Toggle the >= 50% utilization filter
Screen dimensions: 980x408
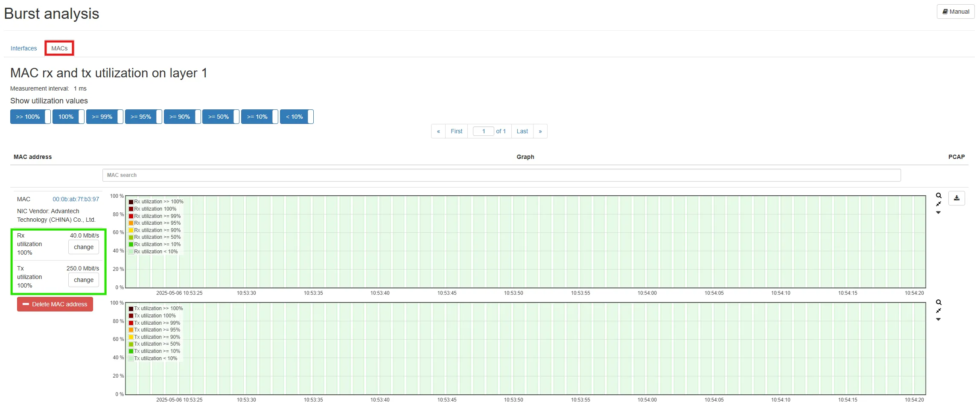[x=219, y=117]
